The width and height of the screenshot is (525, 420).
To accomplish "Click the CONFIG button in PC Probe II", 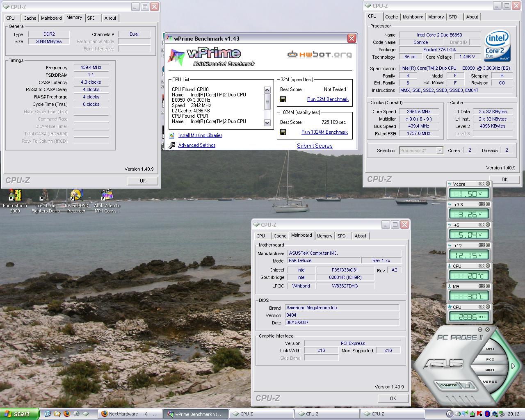I will click(448, 385).
